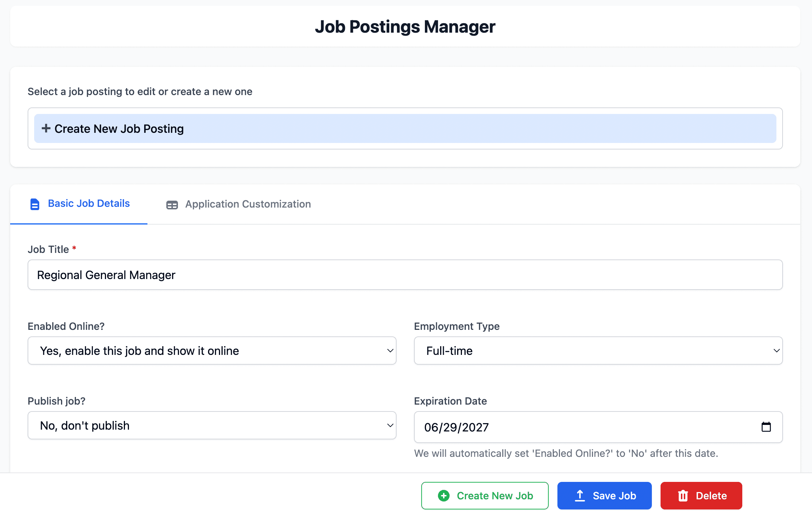The image size is (812, 516).
Task: Click the Publish job? label
Action: [x=57, y=401]
